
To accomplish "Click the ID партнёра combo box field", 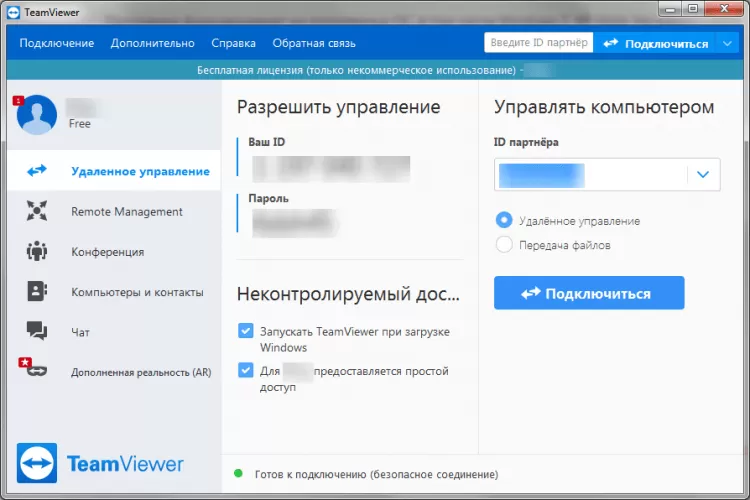I will coord(607,175).
